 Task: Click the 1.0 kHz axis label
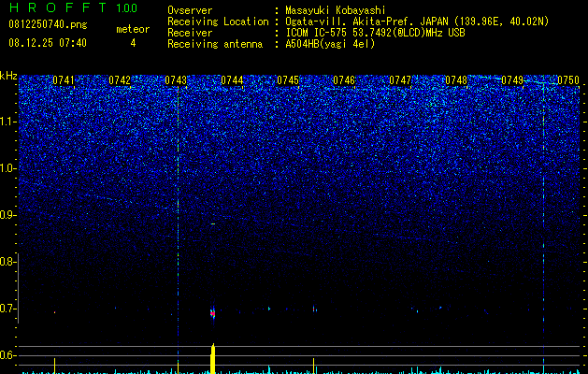7,168
